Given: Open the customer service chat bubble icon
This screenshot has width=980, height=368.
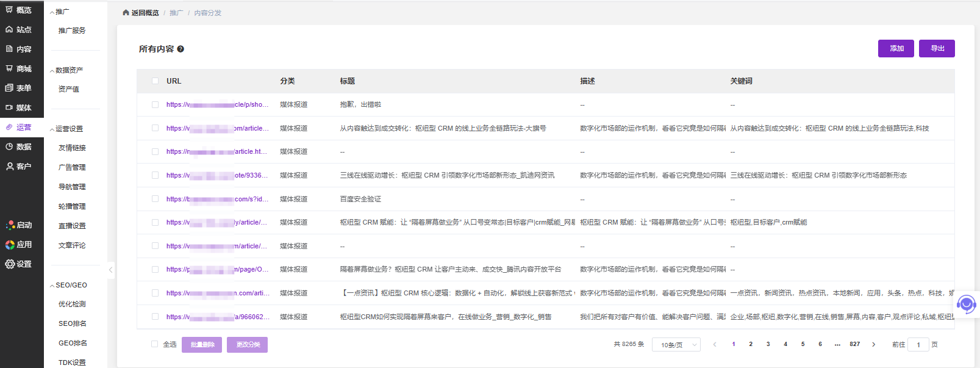Looking at the screenshot, I should coord(966,303).
